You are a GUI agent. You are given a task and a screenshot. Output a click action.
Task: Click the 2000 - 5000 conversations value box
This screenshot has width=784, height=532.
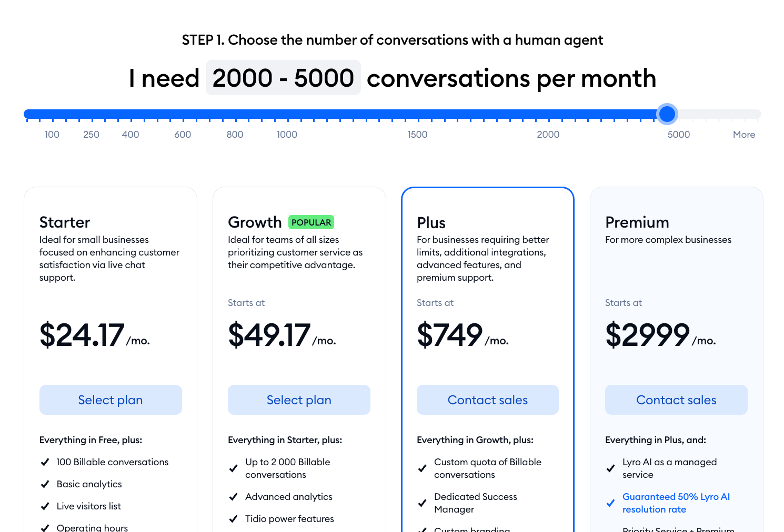(283, 78)
